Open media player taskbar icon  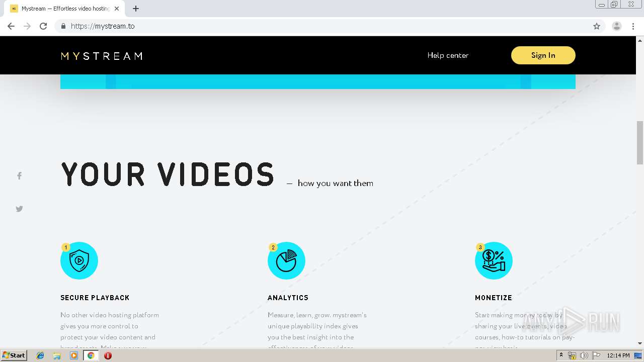pyautogui.click(x=74, y=355)
